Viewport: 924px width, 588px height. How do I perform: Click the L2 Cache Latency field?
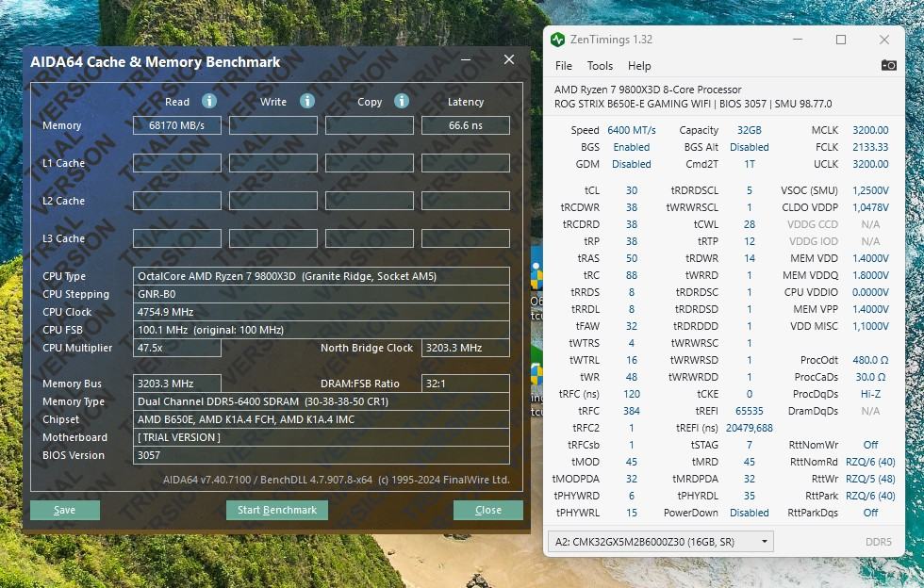pos(466,201)
